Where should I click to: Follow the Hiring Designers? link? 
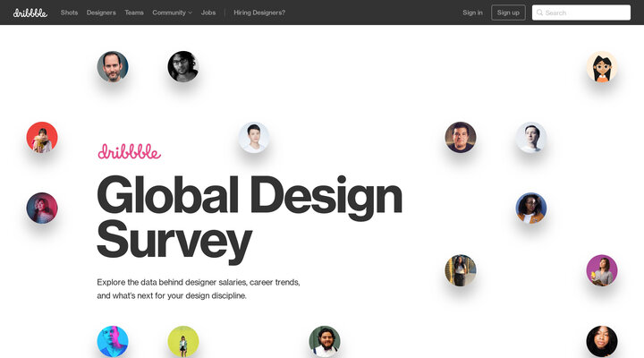click(x=259, y=13)
